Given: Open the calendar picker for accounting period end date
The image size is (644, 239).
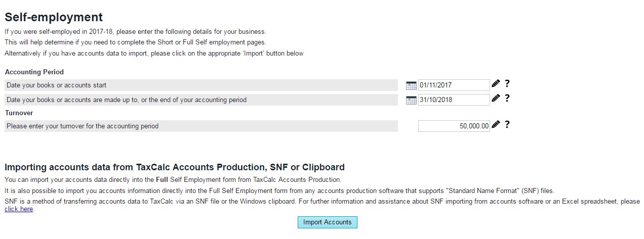Looking at the screenshot, I should click(411, 100).
